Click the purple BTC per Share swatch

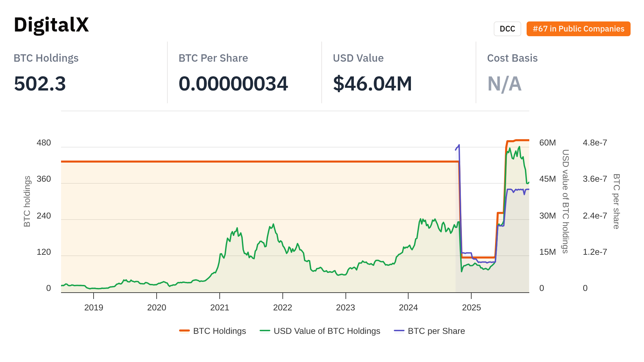coord(399,331)
